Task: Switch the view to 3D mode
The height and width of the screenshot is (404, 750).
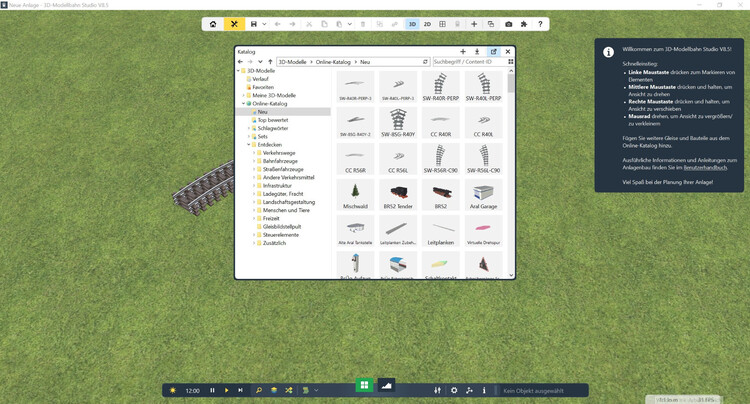Action: (x=411, y=23)
